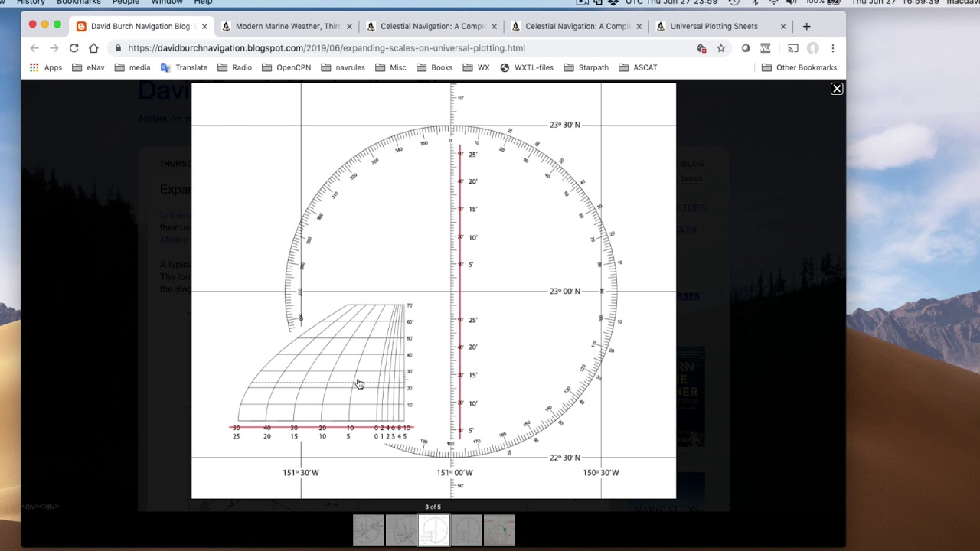The image size is (980, 551).
Task: Select the fifth colored-plot lightbox thumbnail
Action: (499, 530)
